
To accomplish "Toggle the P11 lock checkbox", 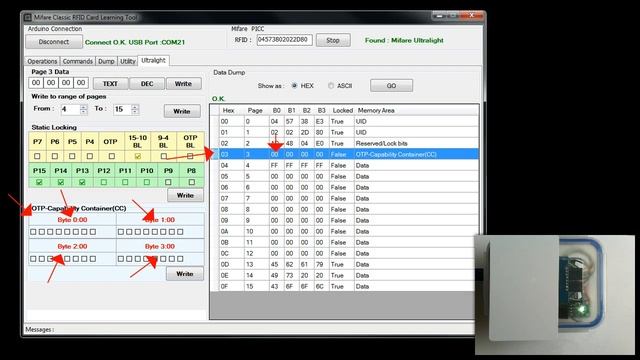I will point(125,182).
